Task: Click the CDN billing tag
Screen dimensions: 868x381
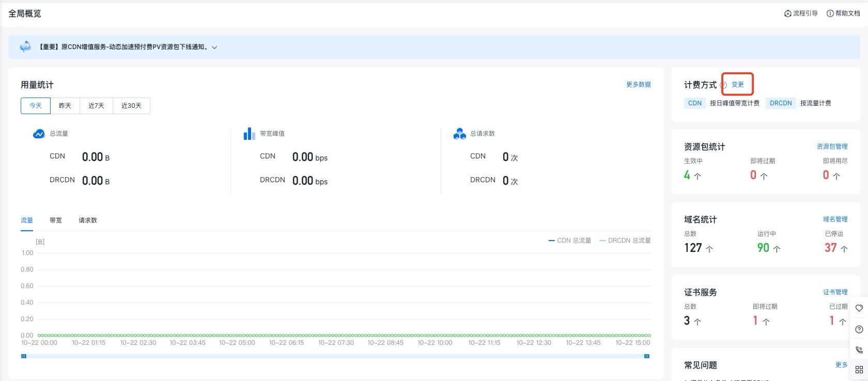Action: (695, 103)
